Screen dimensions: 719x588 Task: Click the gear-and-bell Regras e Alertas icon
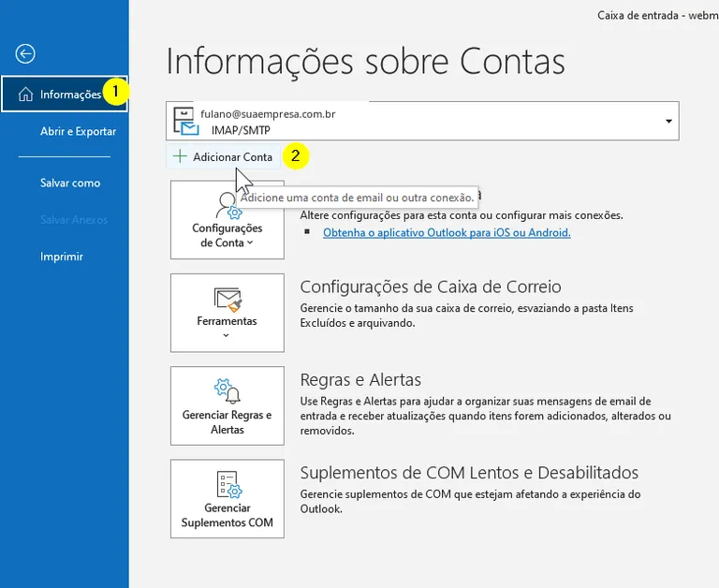[227, 390]
